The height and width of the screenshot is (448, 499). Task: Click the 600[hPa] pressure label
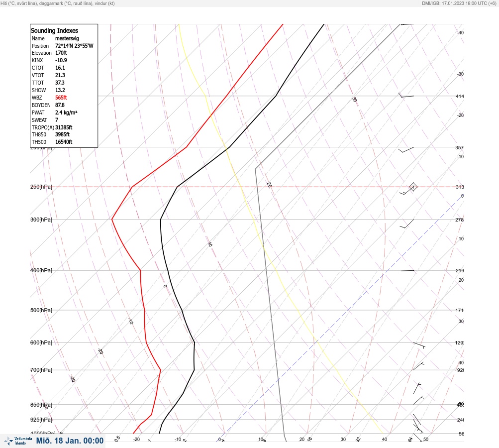pyautogui.click(x=41, y=342)
